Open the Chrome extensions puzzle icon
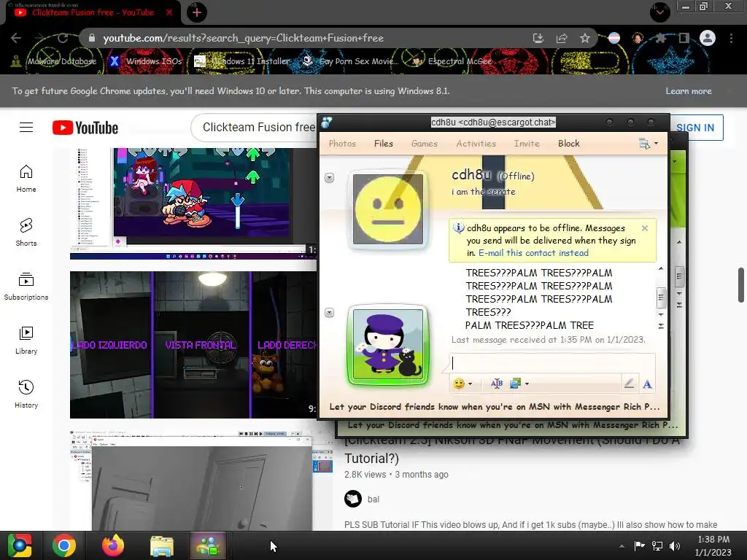The image size is (747, 560). (661, 38)
